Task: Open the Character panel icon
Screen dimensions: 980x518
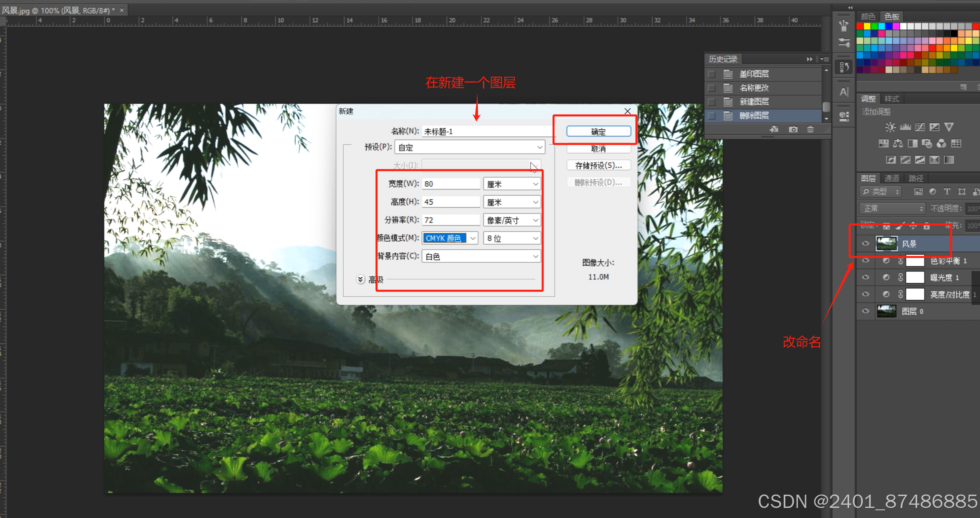Action: tap(844, 92)
